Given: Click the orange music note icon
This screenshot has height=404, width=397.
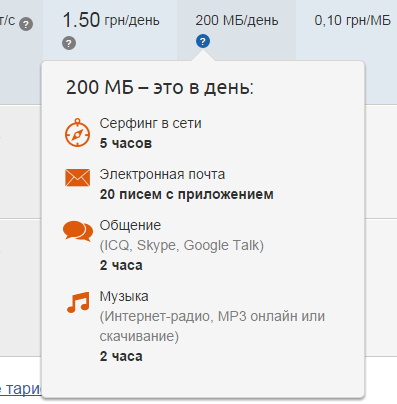Looking at the screenshot, I should (x=78, y=302).
